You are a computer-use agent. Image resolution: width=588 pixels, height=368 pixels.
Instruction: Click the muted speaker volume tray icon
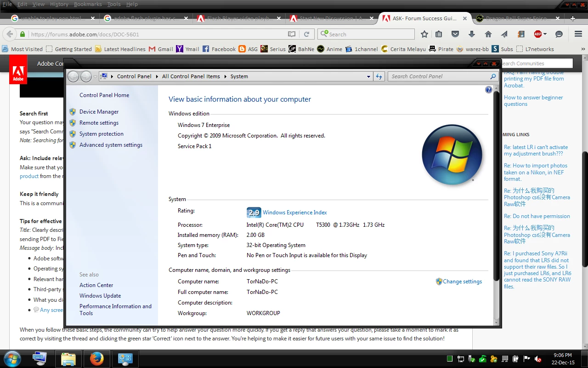[538, 359]
